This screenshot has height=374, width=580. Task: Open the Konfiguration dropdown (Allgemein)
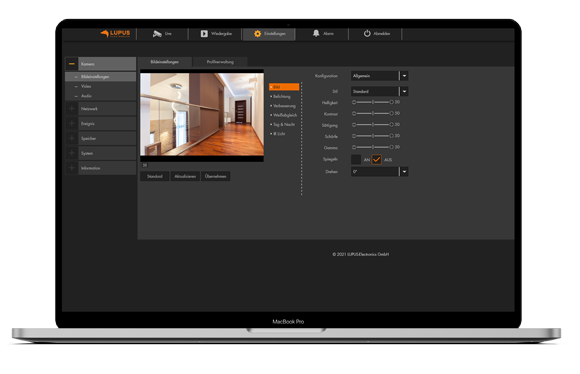point(380,76)
